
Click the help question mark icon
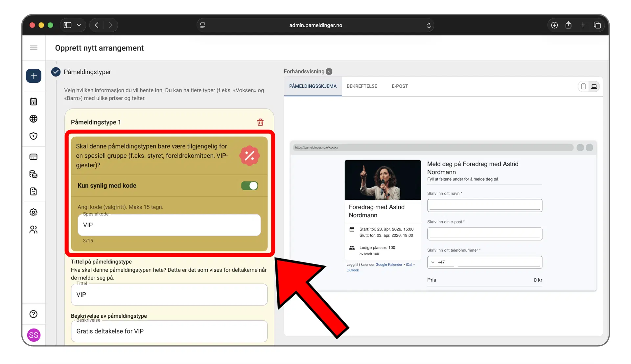pos(34,314)
